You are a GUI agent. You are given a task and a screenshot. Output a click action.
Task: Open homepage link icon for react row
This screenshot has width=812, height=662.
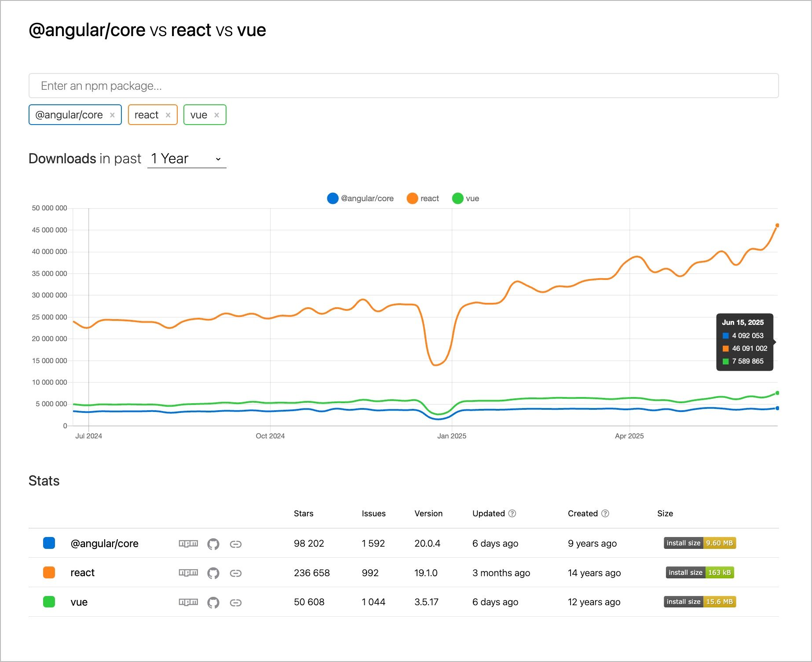[x=236, y=574]
